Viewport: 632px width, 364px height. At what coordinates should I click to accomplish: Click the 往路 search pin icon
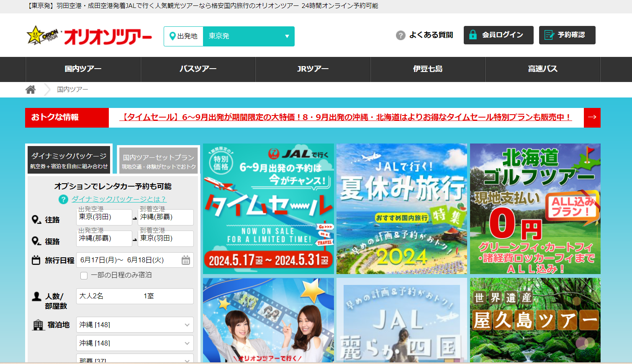coord(36,220)
